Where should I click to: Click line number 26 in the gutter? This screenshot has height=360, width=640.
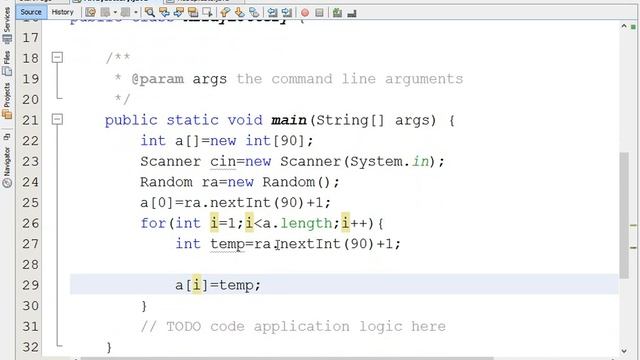[31, 223]
